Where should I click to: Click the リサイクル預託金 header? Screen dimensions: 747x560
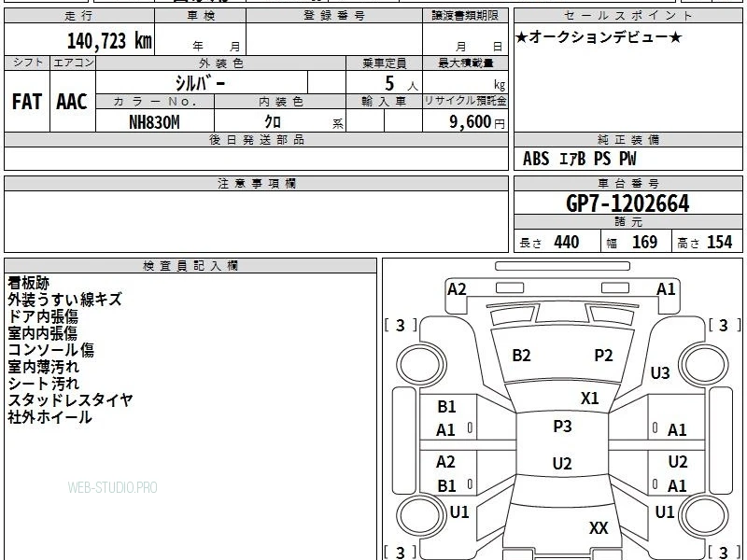(x=465, y=101)
